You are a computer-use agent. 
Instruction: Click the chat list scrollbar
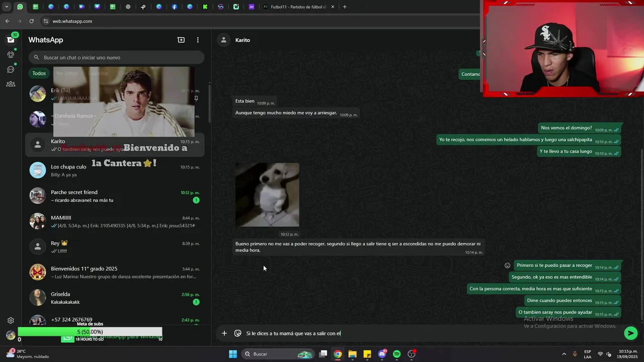point(210,103)
